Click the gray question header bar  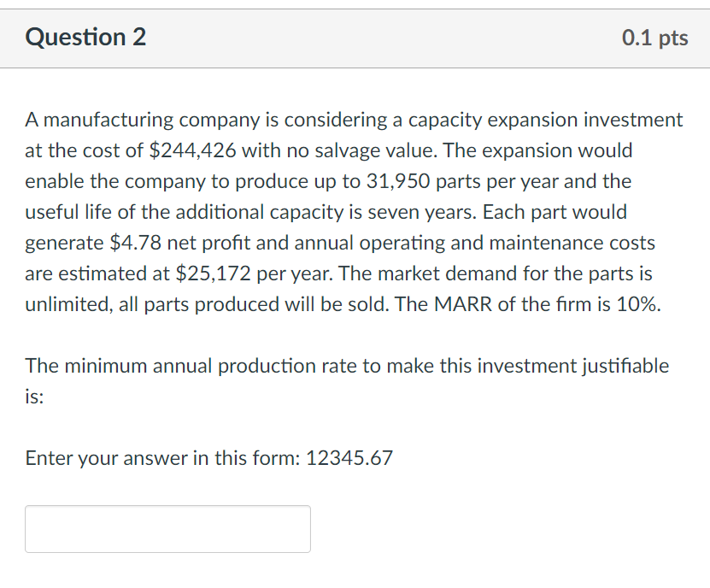click(x=355, y=38)
